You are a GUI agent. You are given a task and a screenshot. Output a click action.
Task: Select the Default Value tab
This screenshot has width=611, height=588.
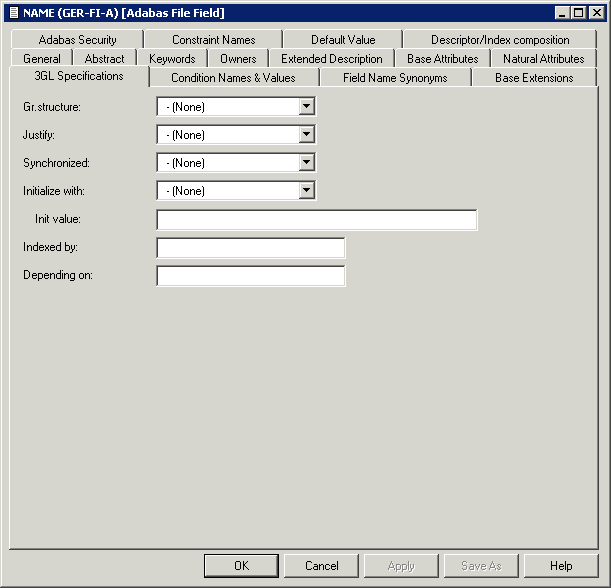[x=342, y=40]
